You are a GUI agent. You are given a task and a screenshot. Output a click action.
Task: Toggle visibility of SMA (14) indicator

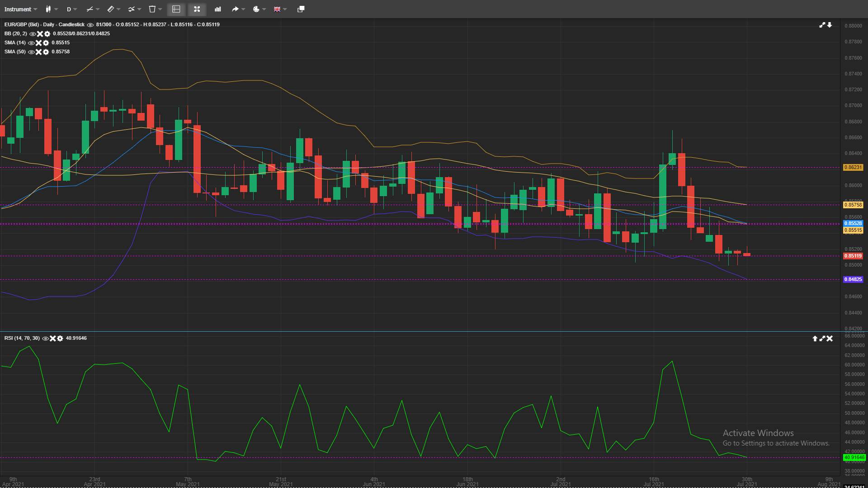tap(31, 43)
